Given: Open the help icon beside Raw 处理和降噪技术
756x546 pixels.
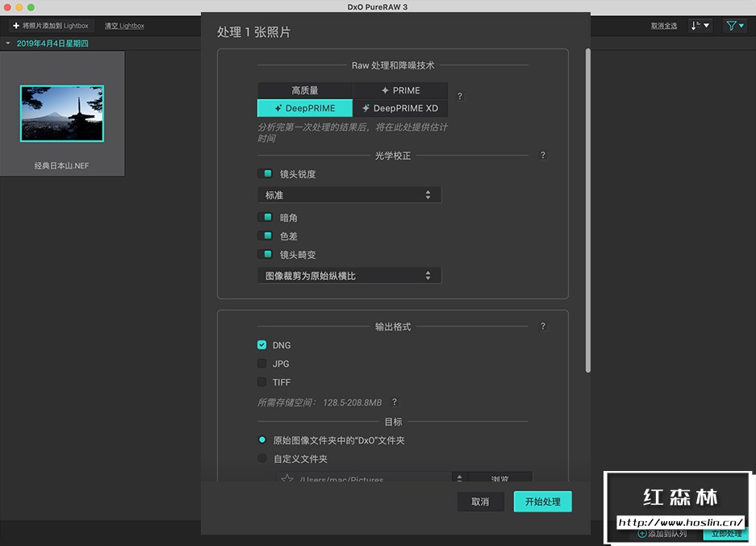Looking at the screenshot, I should tap(459, 96).
